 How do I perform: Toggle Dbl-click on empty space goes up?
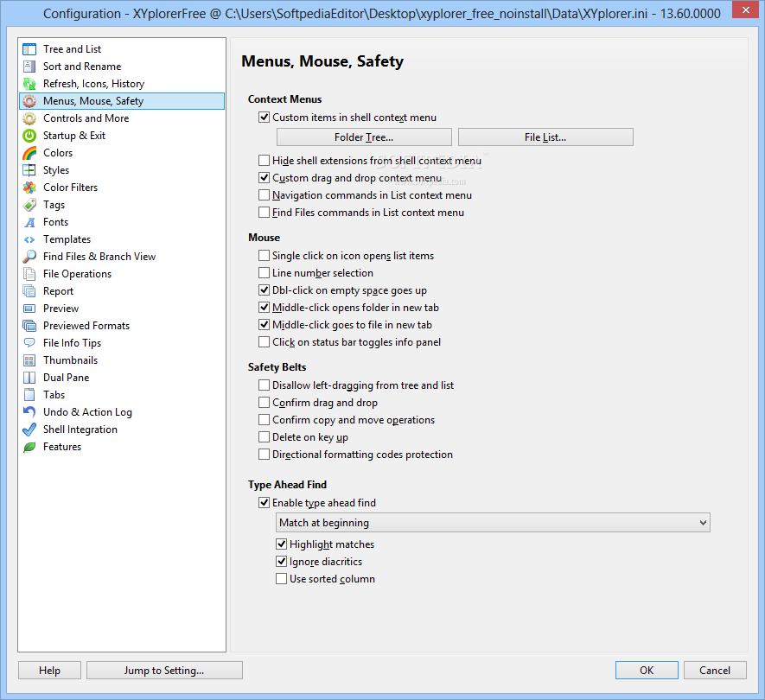pos(264,290)
